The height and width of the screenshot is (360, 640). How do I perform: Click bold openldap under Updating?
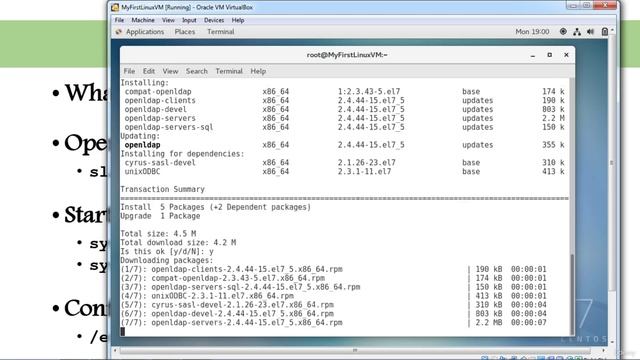coord(142,145)
